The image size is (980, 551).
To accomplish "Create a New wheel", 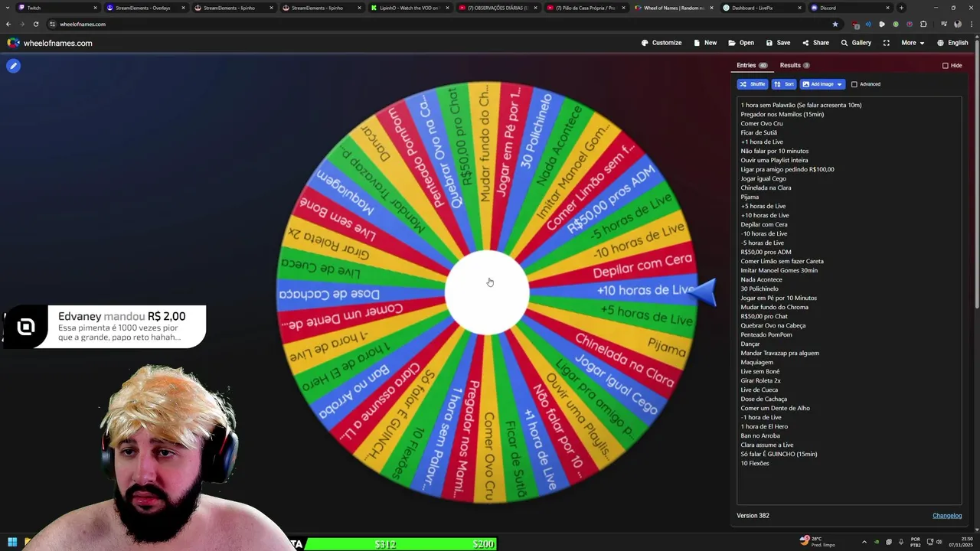I will tap(705, 43).
